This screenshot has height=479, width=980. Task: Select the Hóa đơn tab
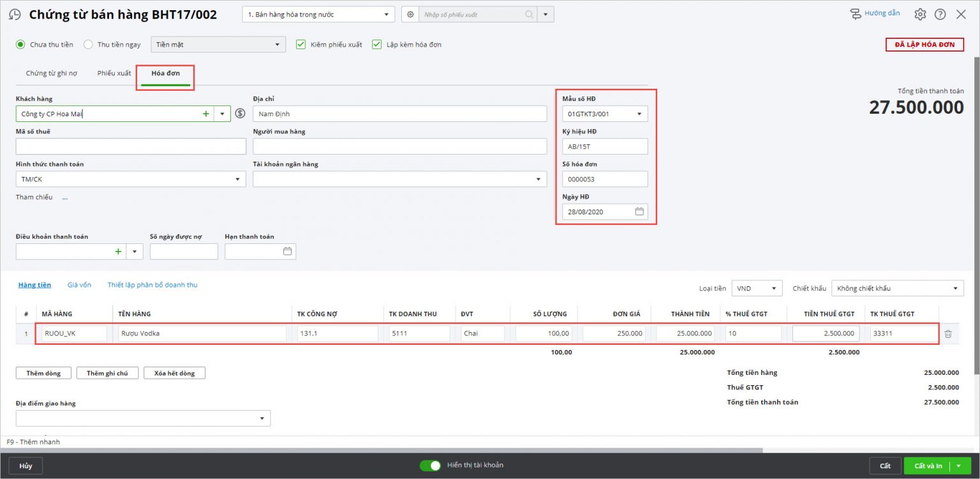pos(165,73)
